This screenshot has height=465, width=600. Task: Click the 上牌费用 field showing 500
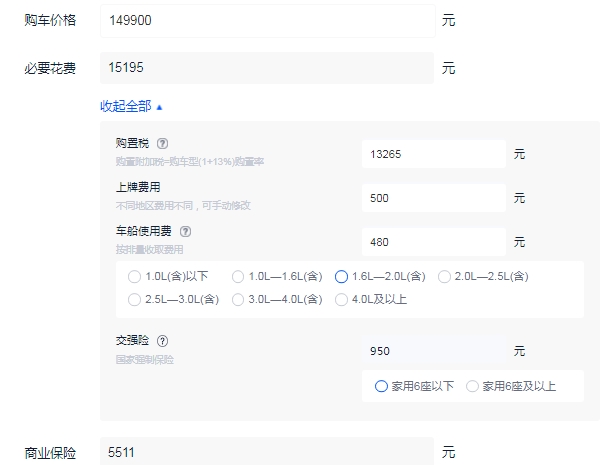[x=434, y=198]
